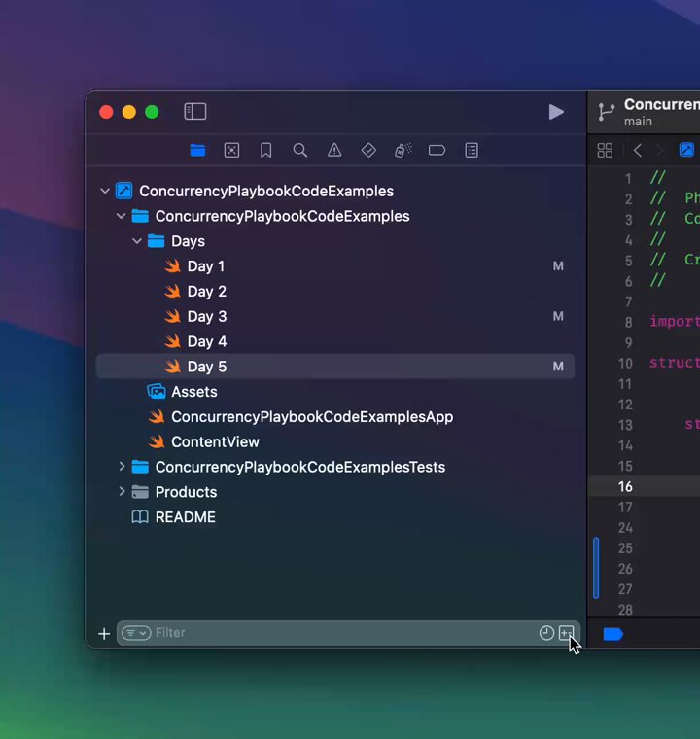Open the Source Control navigator tab
The image size is (700, 739).
[x=231, y=151]
